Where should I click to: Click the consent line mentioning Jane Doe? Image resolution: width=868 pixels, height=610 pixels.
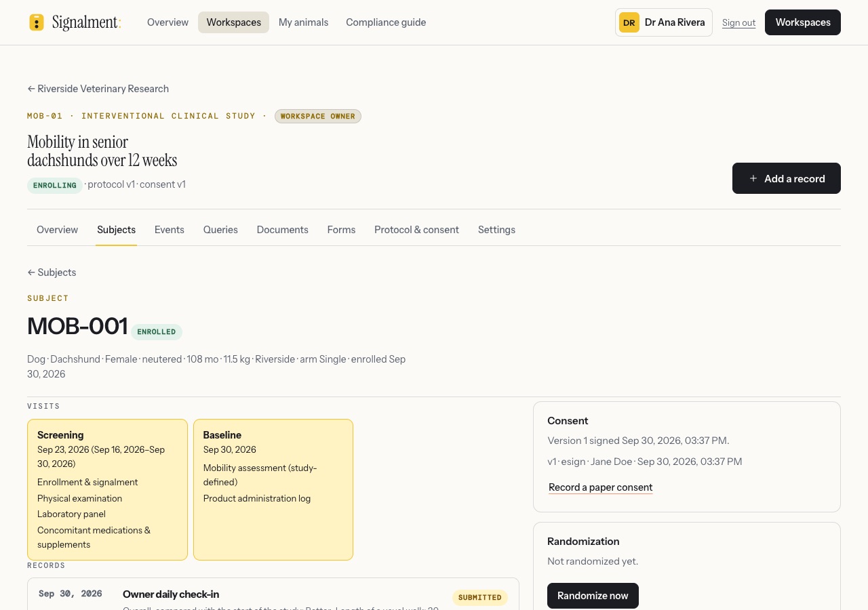pos(645,462)
